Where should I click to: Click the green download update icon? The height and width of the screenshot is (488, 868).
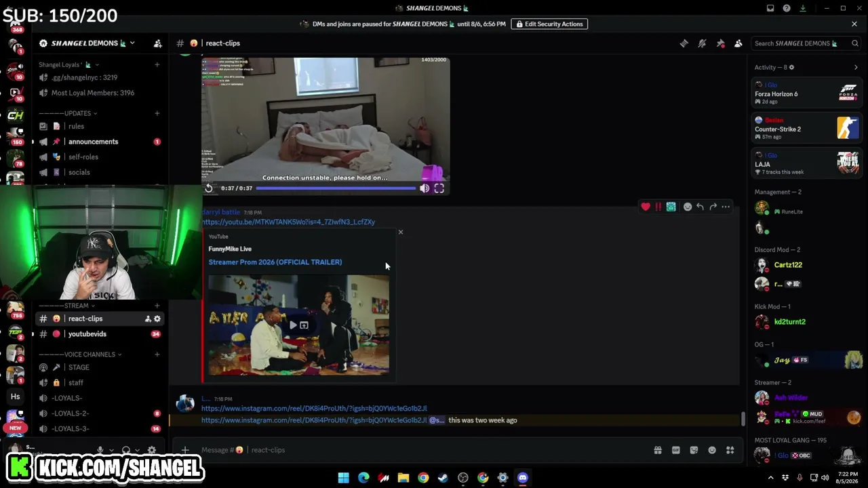[x=803, y=8]
